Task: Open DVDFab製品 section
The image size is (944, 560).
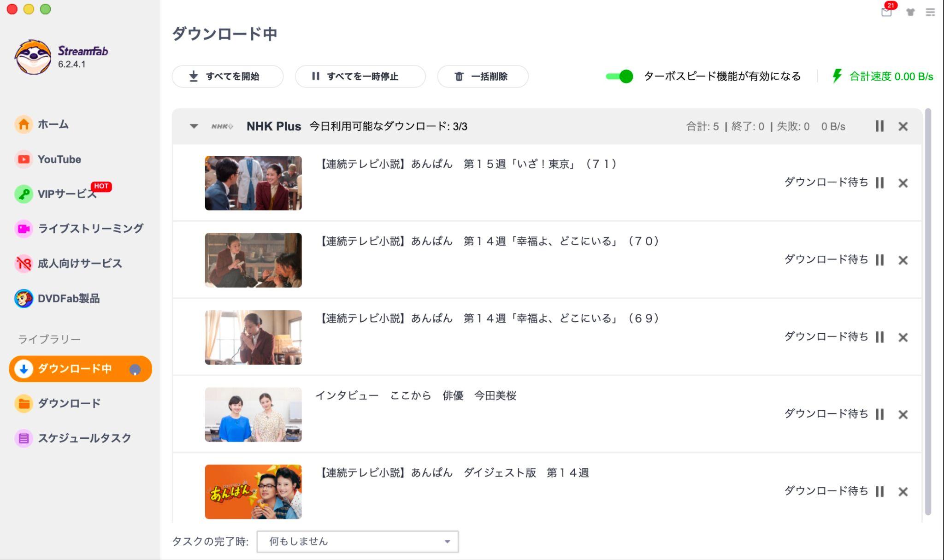Action: (x=57, y=299)
